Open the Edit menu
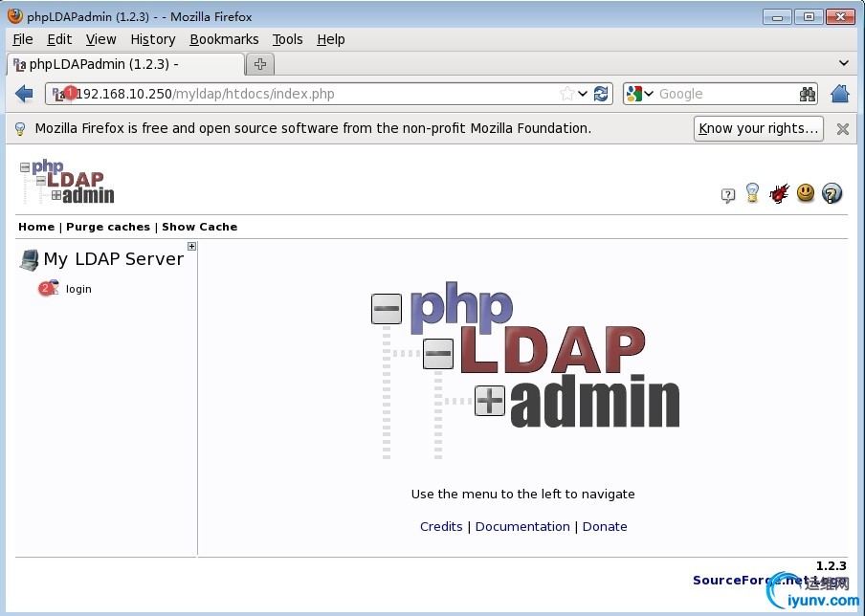865x616 pixels. [59, 40]
